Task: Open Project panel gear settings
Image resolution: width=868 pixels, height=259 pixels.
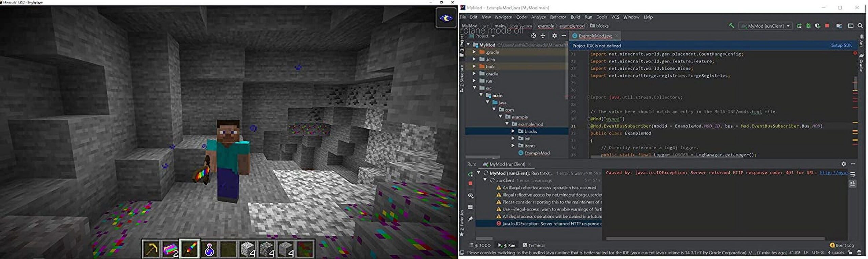Action: coord(554,36)
